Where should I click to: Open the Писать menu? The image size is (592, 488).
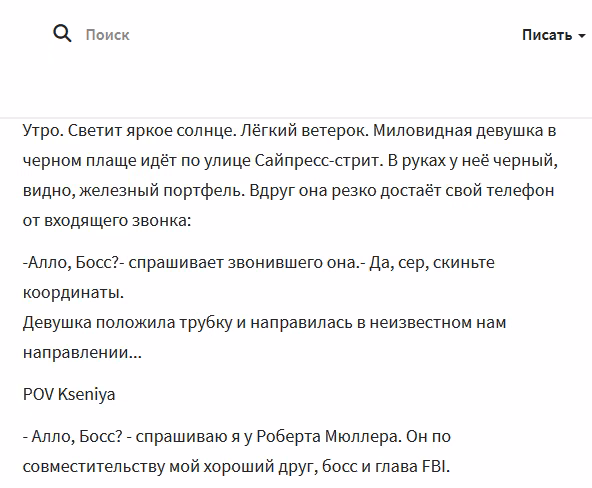tap(547, 35)
